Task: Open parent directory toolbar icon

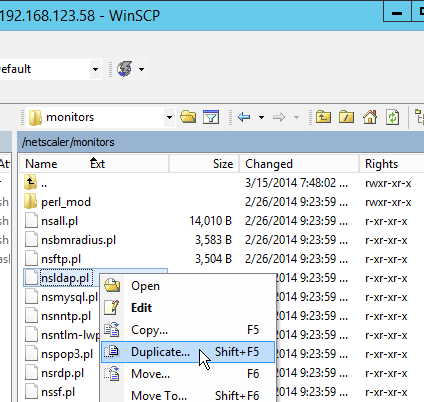Action: point(323,117)
